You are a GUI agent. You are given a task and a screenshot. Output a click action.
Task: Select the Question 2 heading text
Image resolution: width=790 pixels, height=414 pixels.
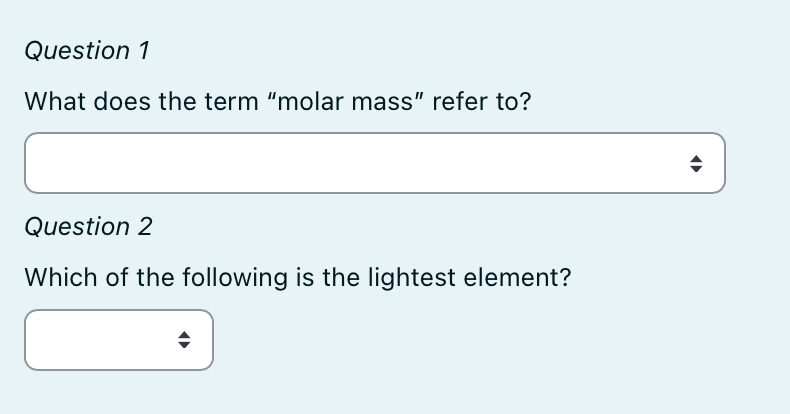[89, 227]
